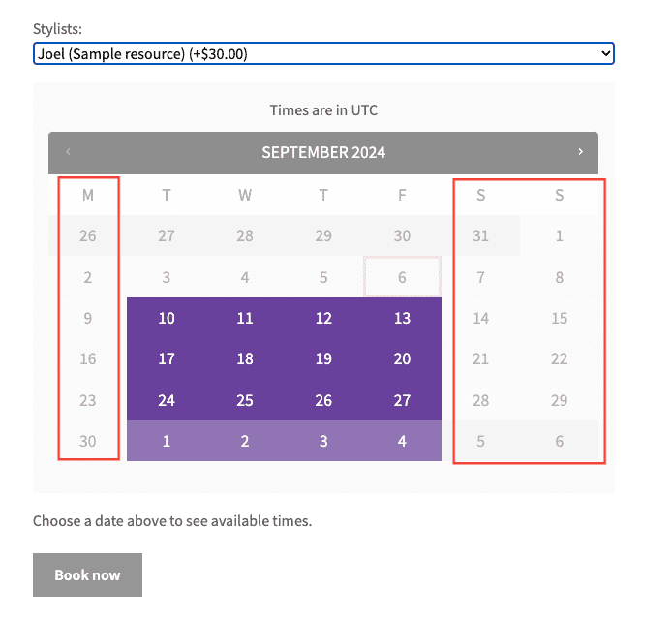Viewport: 672px width, 621px height.
Task: Select Friday September 27
Action: [x=402, y=400]
